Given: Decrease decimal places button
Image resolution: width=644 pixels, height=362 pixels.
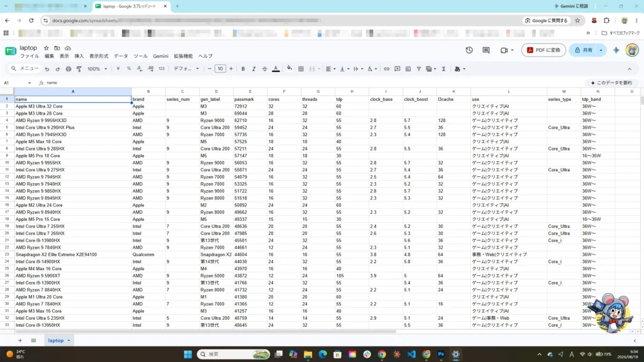Looking at the screenshot, I should pos(140,69).
